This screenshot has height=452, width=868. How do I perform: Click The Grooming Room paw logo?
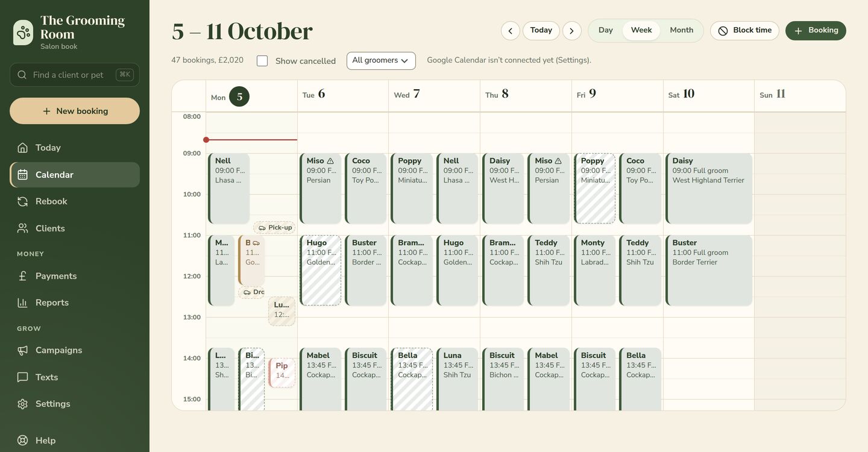tap(23, 33)
